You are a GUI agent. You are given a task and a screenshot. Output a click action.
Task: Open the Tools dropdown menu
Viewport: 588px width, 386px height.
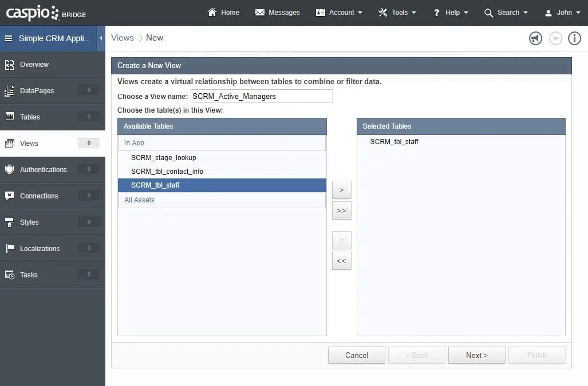click(397, 13)
